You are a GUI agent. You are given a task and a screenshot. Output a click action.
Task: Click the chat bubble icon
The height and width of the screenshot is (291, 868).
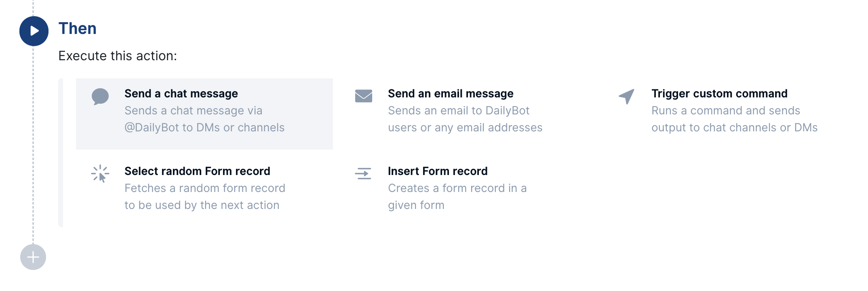pos(100,97)
